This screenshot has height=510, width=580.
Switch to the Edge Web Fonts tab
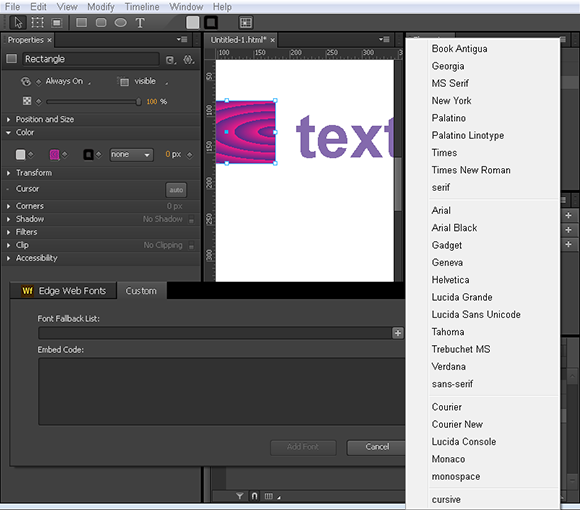point(64,291)
